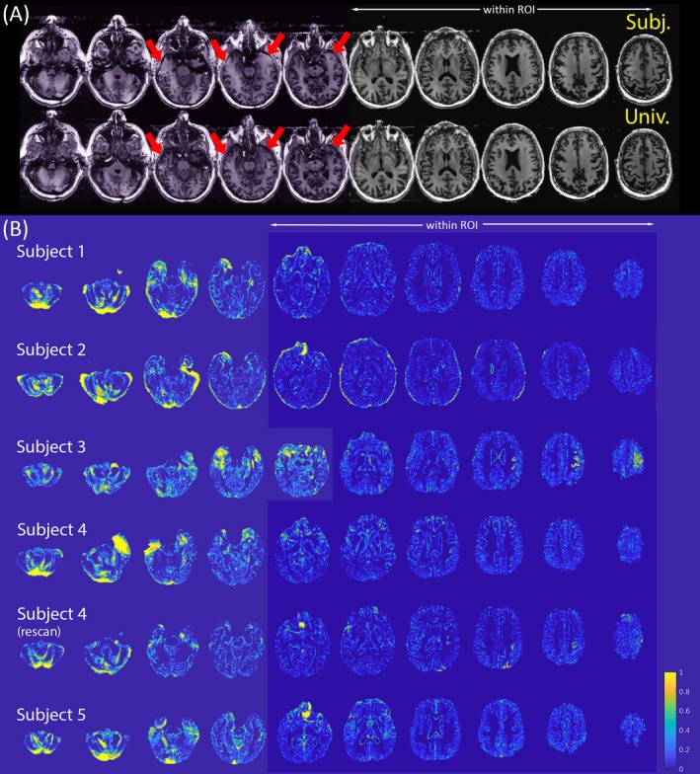The height and width of the screenshot is (774, 700).
Task: Click the panel label "(B)"
Action: [x=14, y=229]
